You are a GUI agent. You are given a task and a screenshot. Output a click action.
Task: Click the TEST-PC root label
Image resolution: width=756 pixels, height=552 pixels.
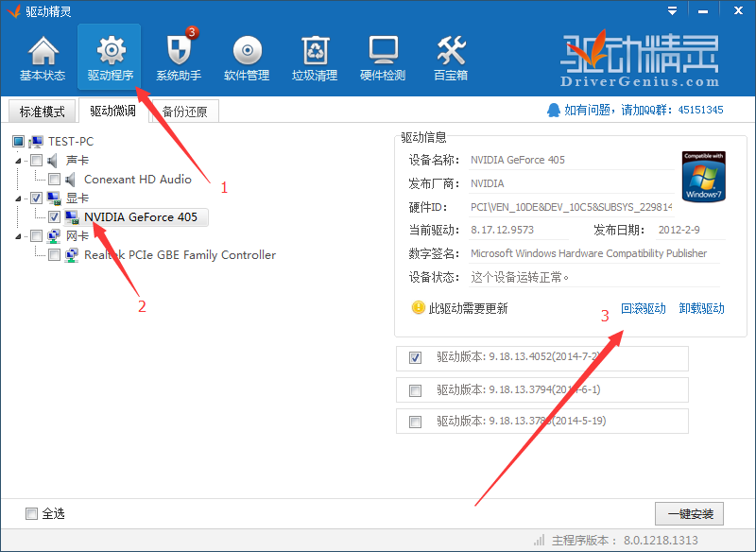pyautogui.click(x=71, y=141)
